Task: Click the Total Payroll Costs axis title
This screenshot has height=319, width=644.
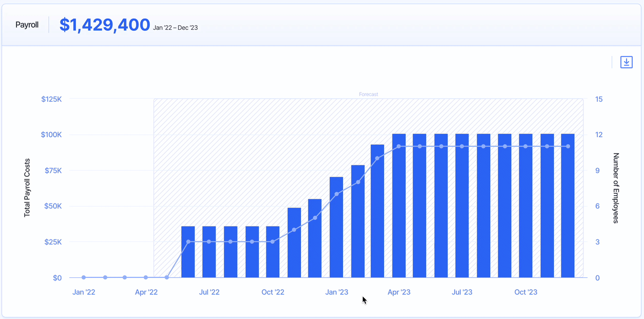Action: point(27,188)
